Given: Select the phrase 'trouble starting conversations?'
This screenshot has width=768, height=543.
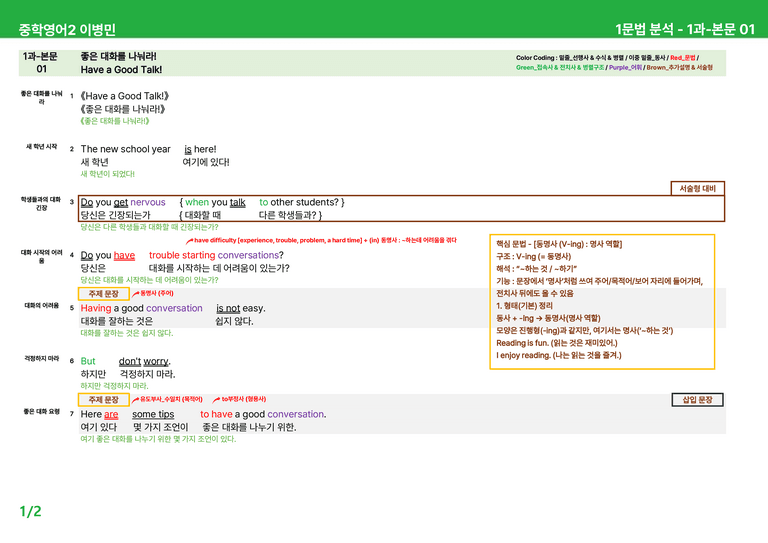Looking at the screenshot, I should 216,255.
